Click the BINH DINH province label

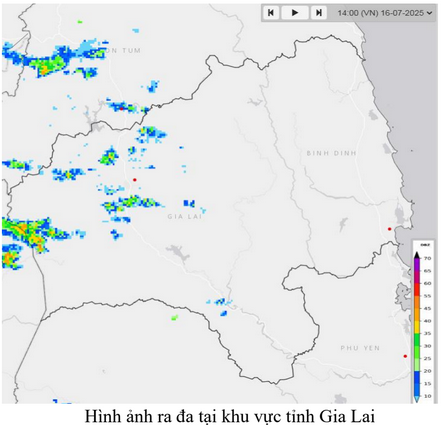(x=331, y=153)
